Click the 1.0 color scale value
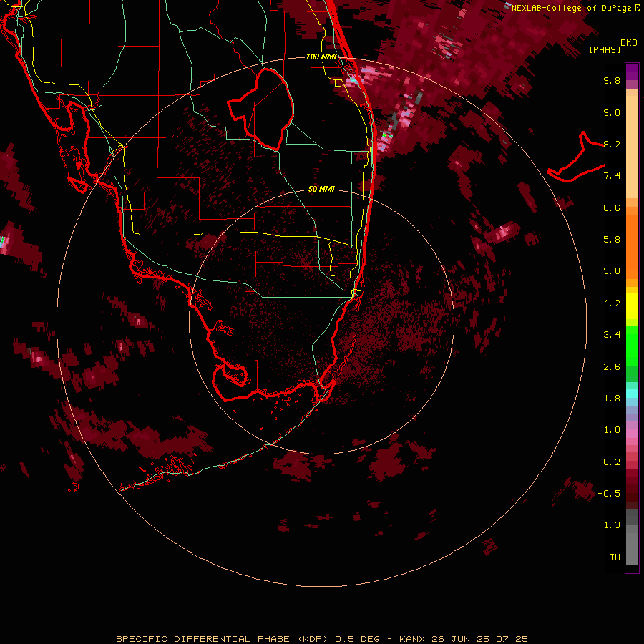This screenshot has height=644, width=644. point(612,430)
